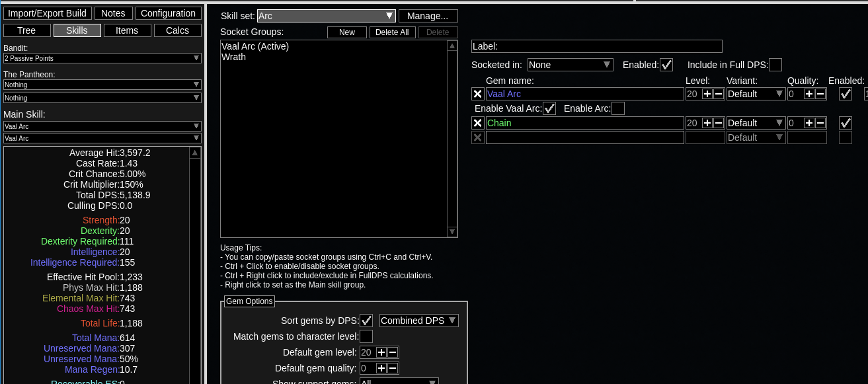Open Vaal Arc Variant dropdown
Image resolution: width=868 pixels, height=384 pixels.
(756, 94)
